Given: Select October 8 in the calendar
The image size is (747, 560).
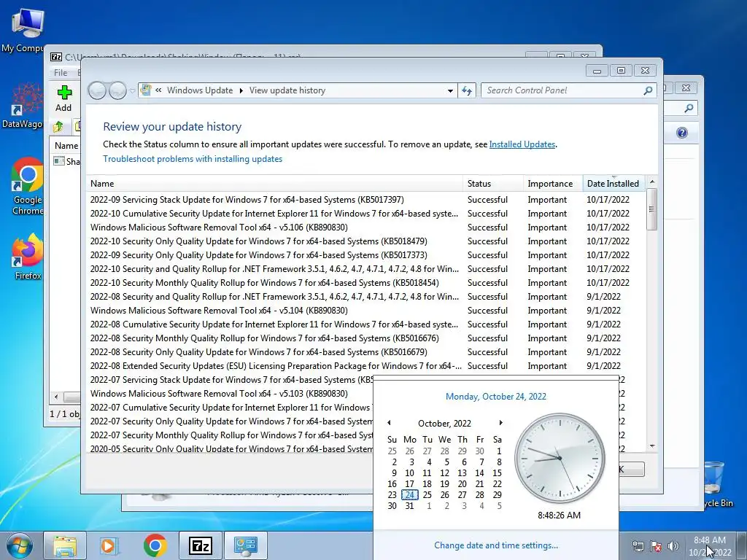Looking at the screenshot, I should 499,462.
